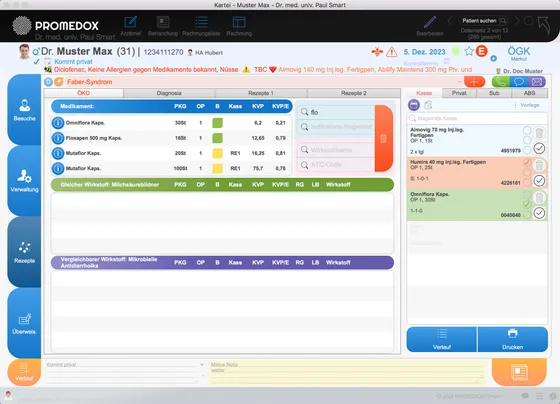Click the orange plus button beside Faber-Syndrom
This screenshot has height=404, width=560.
[x=474, y=82]
